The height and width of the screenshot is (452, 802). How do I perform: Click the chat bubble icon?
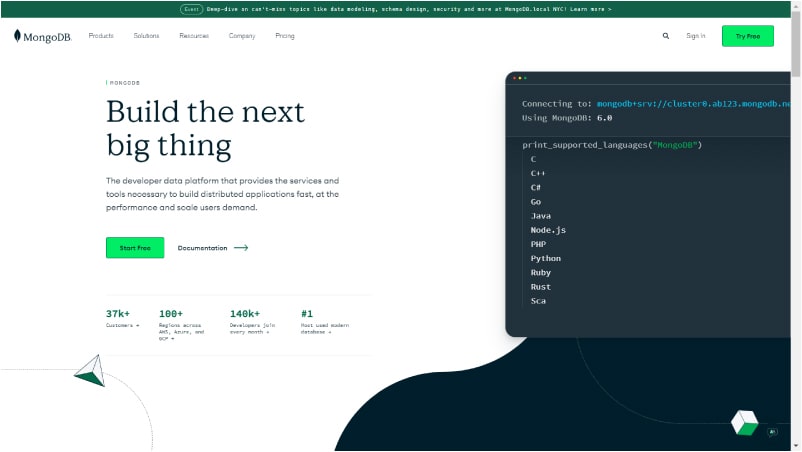772,432
